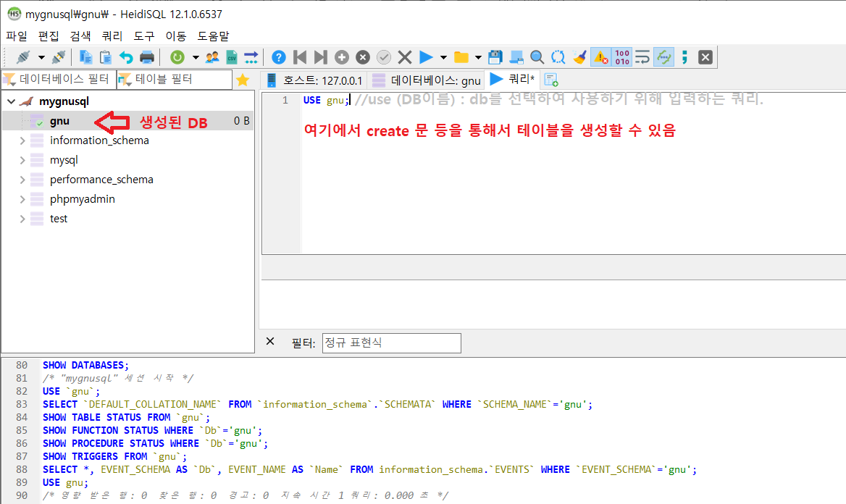Go to the last row icon
Viewport: 846px width, 504px height.
click(x=320, y=57)
